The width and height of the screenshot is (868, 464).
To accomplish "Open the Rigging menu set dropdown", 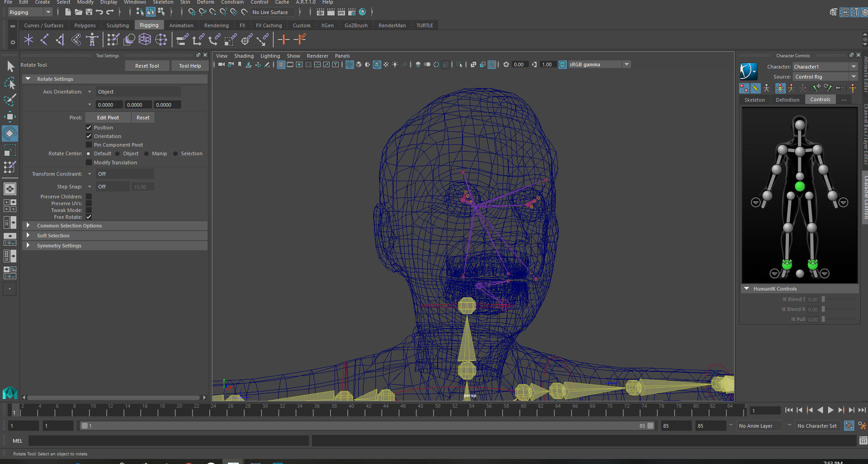I will point(30,12).
